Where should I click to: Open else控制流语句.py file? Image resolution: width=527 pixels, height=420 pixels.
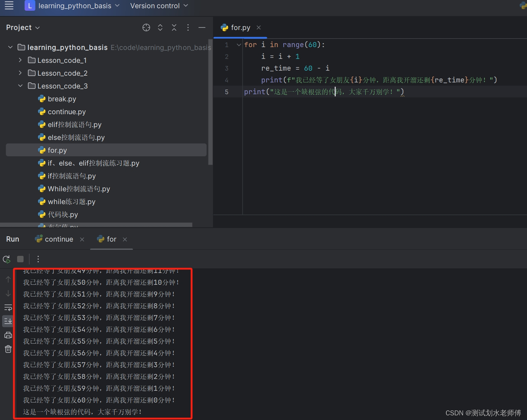[76, 137]
